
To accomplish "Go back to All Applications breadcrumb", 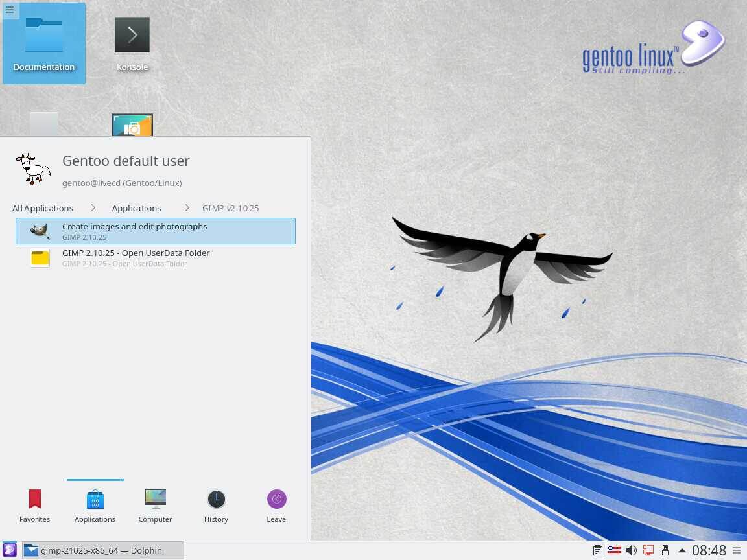I will [43, 208].
